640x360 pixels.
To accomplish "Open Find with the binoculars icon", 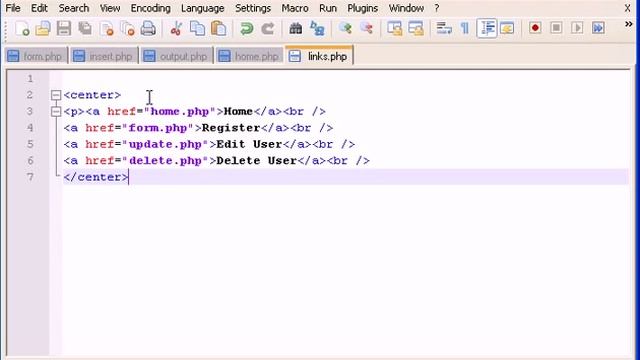I will 296,29.
